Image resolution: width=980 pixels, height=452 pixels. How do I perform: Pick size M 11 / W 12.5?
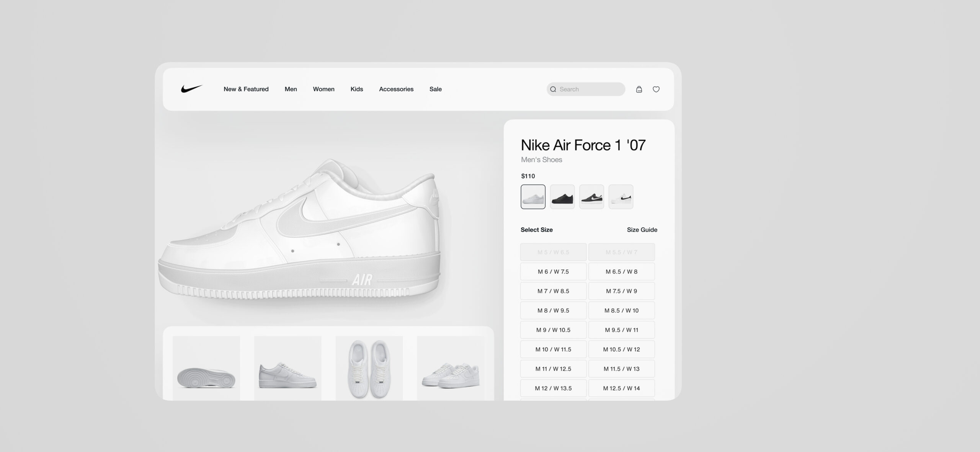pyautogui.click(x=553, y=369)
